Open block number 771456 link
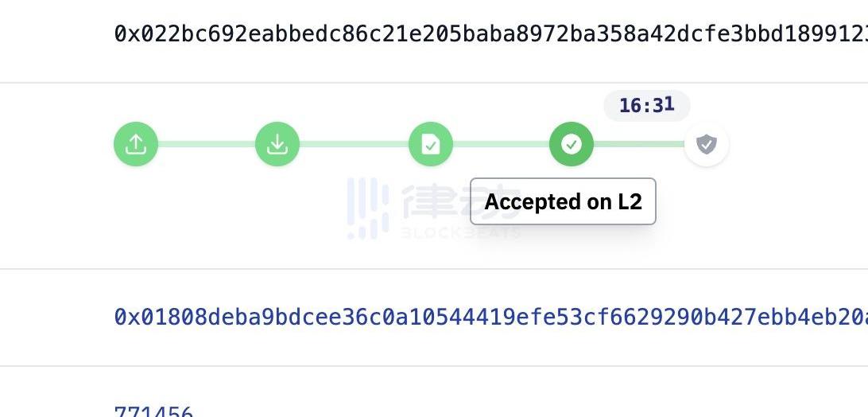868x417 pixels. coord(153,412)
